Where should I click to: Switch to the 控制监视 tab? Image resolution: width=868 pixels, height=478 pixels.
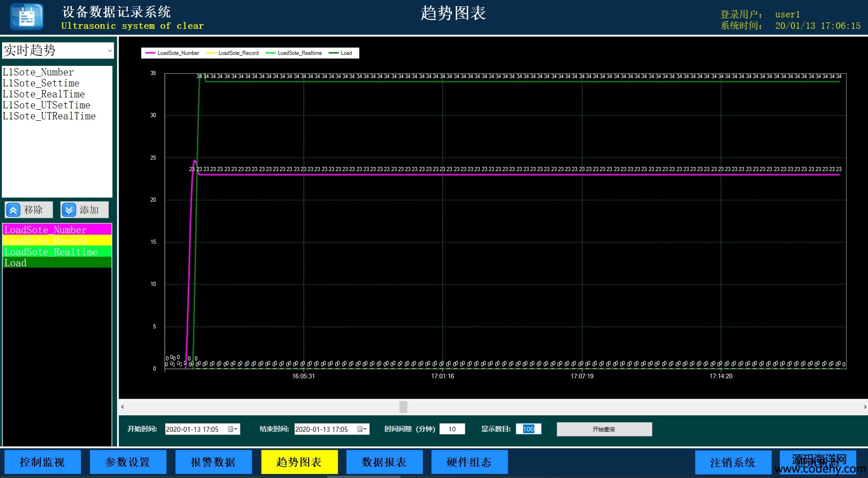[43, 462]
